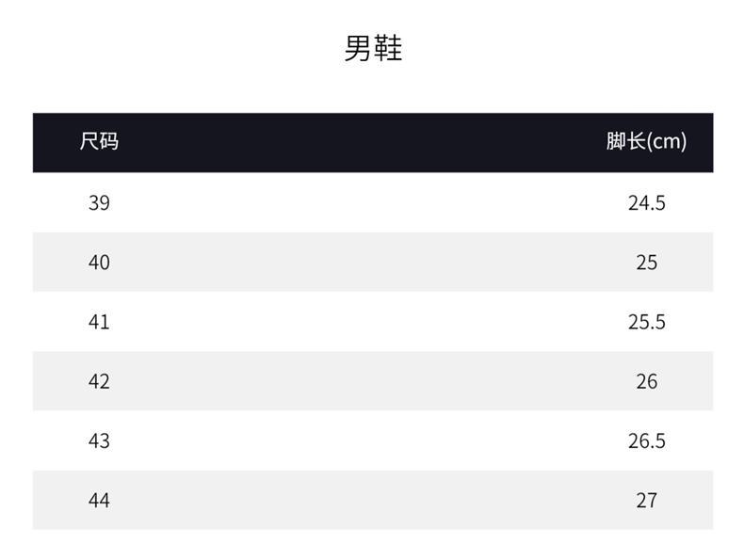Click the 脚长(cm) column header

tap(646, 142)
